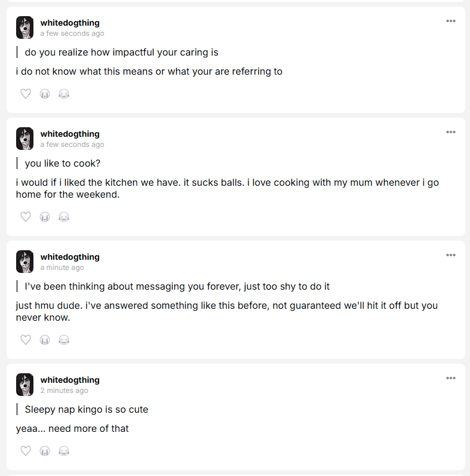Open whitedogthing profile from the cooking post
This screenshot has width=470, height=476.
tap(70, 134)
